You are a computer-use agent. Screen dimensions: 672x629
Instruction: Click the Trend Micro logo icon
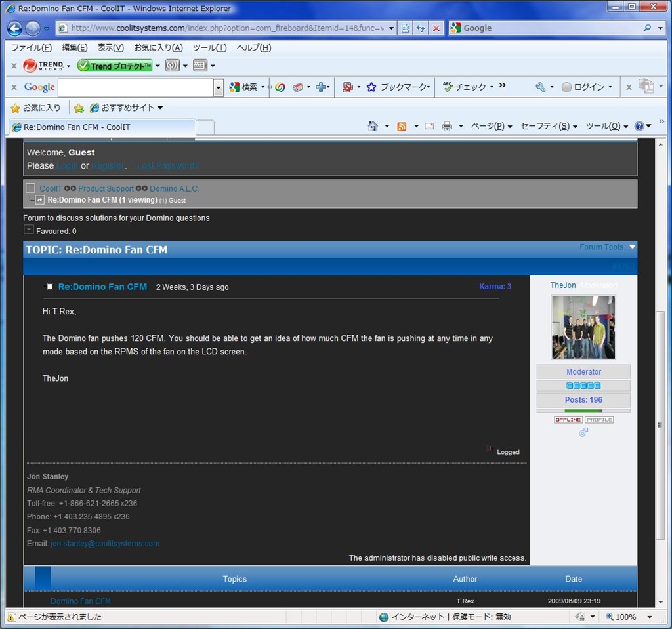point(43,66)
